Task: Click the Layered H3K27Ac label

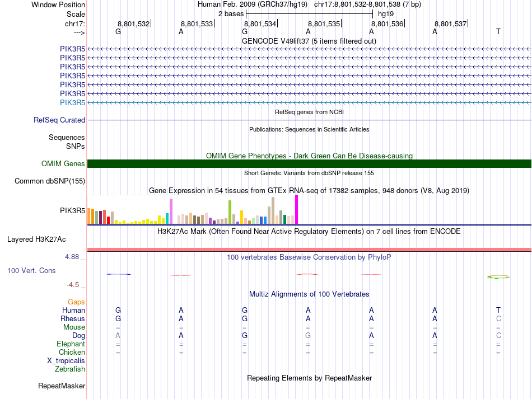Action: (36, 240)
